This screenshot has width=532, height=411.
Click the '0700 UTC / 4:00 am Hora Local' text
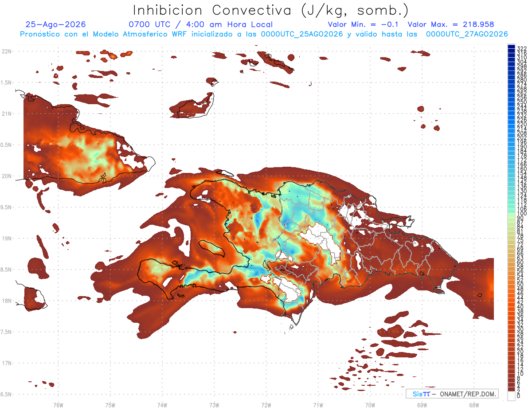tap(200, 24)
